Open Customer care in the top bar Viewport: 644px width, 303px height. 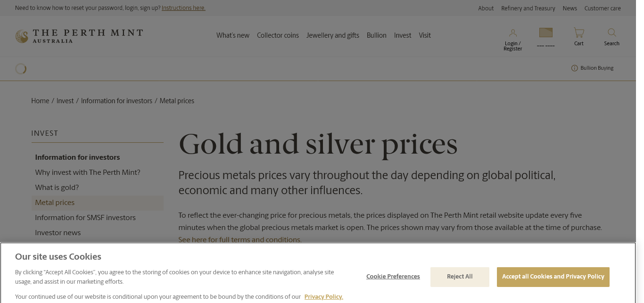tap(602, 8)
